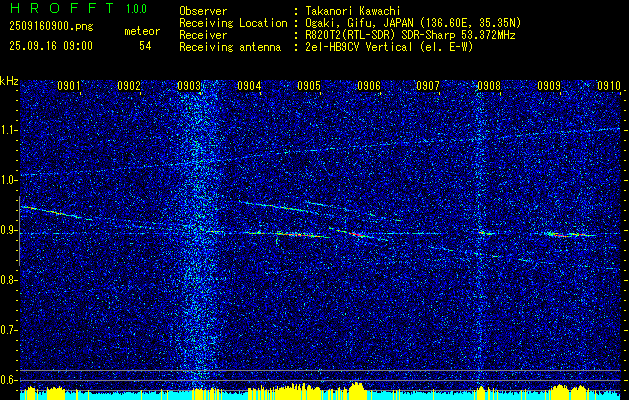
Task: Click the 0904 time marker
Action: [249, 85]
